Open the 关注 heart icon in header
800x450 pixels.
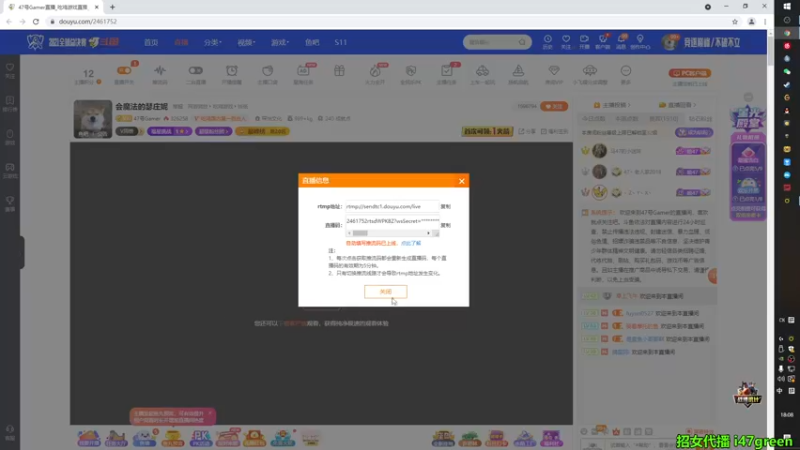click(566, 42)
